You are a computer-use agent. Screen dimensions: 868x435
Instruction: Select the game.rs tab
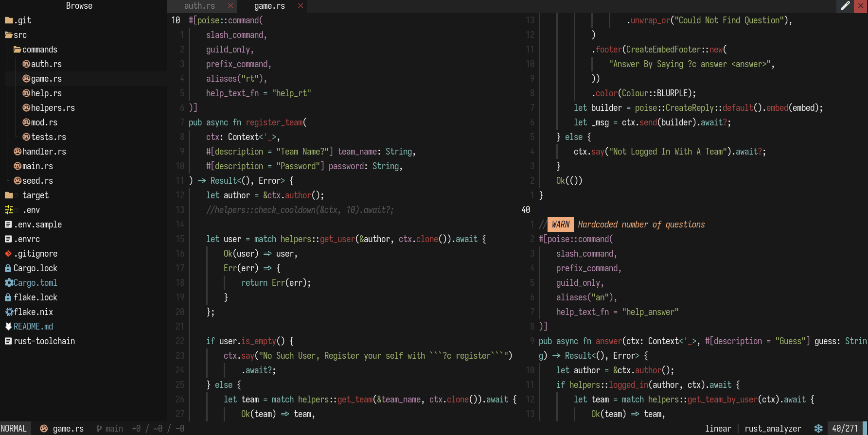click(x=269, y=6)
